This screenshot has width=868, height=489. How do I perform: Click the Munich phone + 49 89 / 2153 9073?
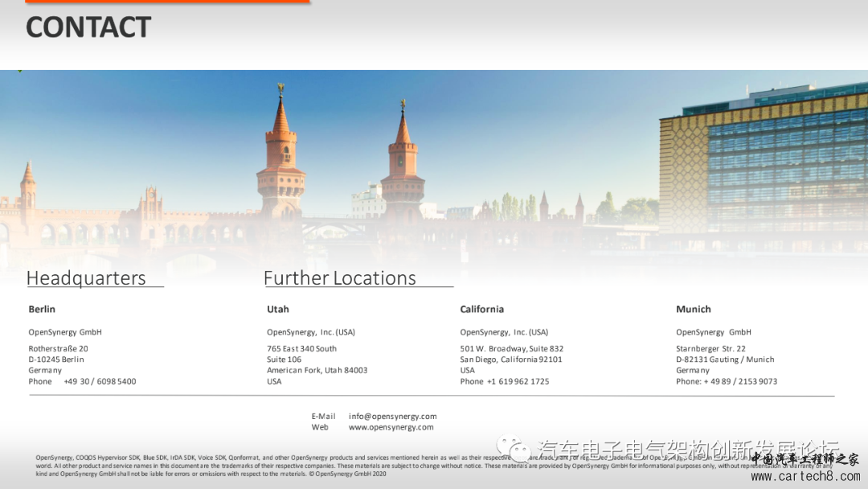coord(740,381)
